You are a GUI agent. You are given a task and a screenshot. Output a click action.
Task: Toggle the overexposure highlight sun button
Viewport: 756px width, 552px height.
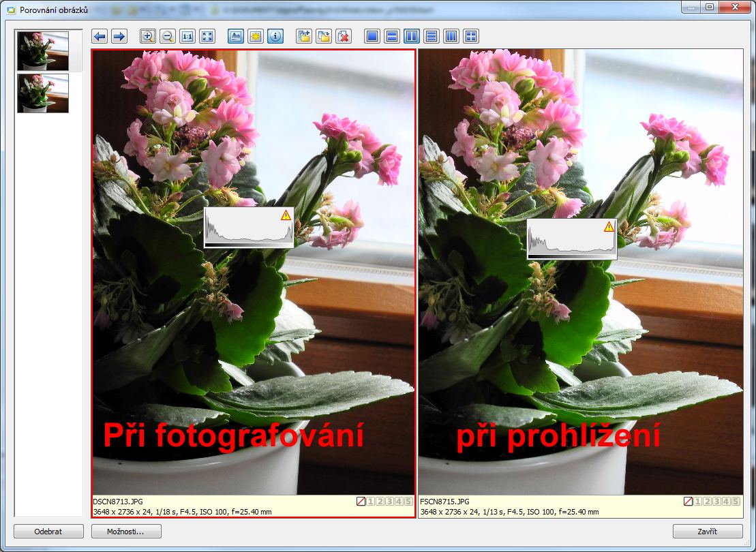[x=256, y=36]
